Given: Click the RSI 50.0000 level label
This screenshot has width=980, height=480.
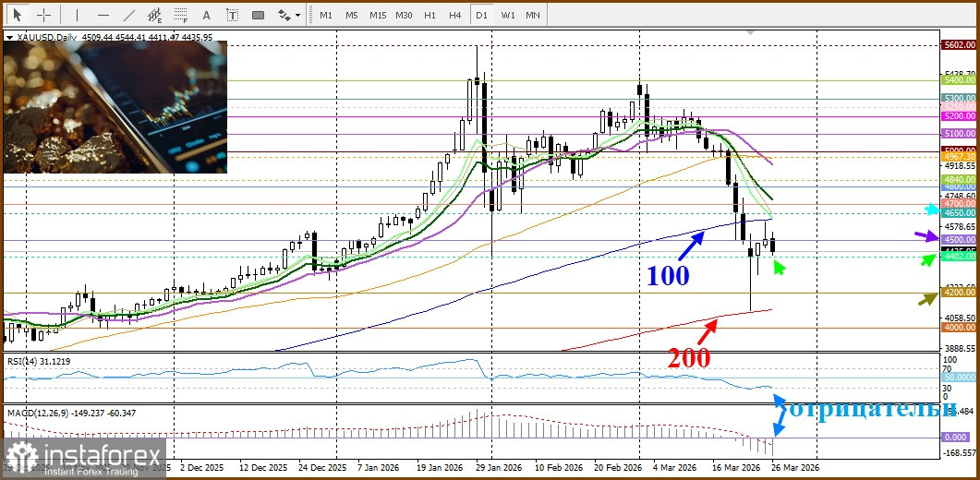Looking at the screenshot, I should [x=959, y=378].
